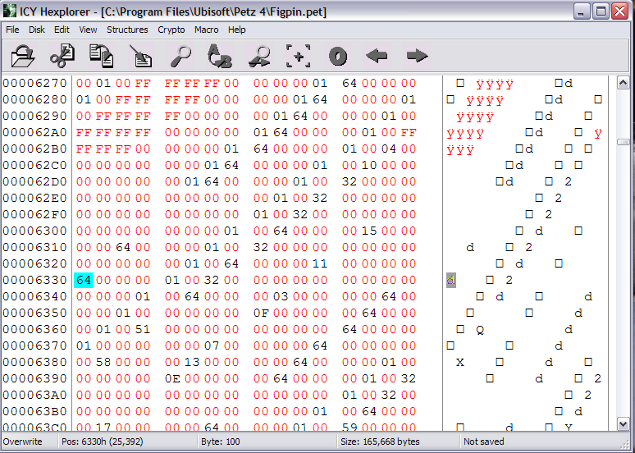Select byte 15 in row 00006300
This screenshot has height=453, width=635.
[369, 231]
